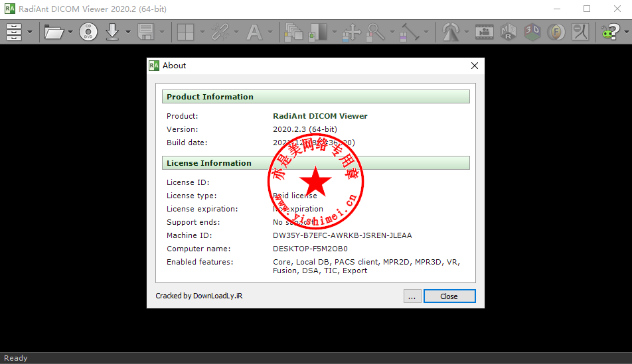Expand the window level dropdown arrow
Viewport: 632px width, 364px height.
[x=335, y=32]
